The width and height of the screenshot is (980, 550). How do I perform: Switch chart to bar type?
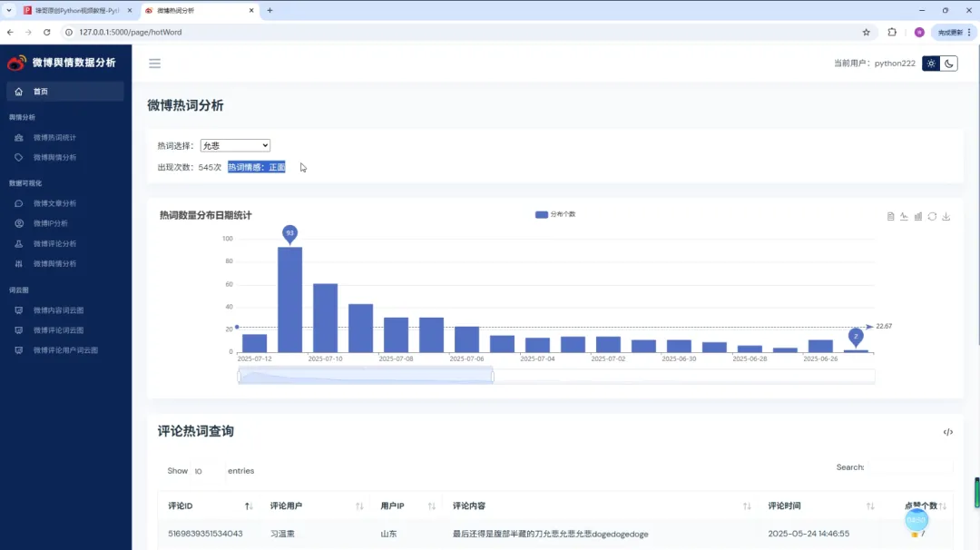coord(918,216)
